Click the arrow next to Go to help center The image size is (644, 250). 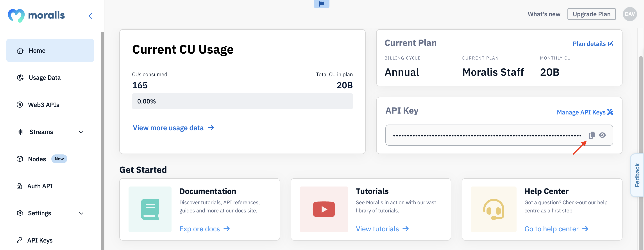(585, 229)
